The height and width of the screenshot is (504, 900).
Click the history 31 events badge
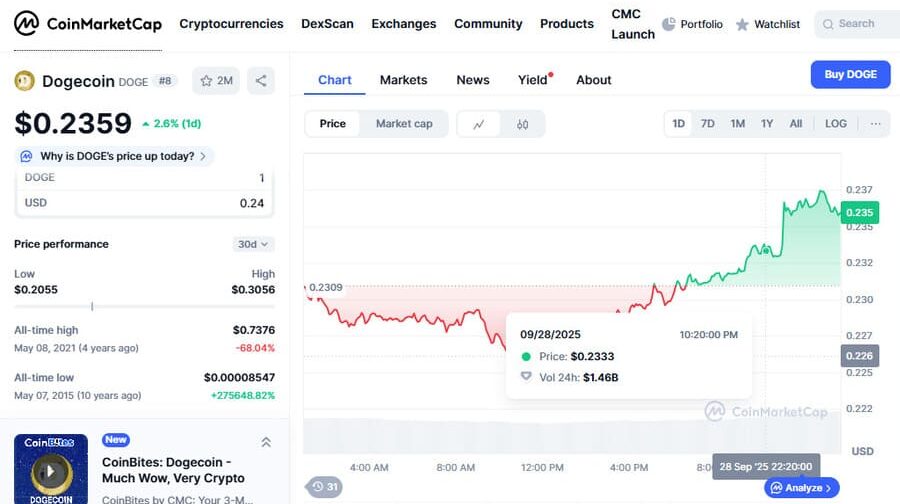[325, 487]
